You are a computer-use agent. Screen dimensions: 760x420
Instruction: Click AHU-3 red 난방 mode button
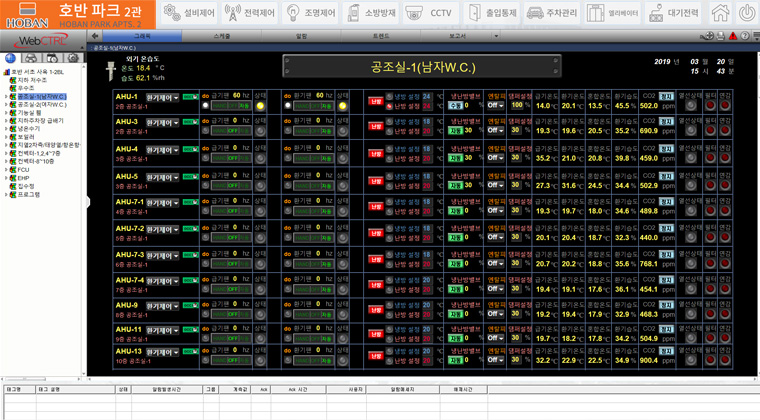pyautogui.click(x=376, y=126)
